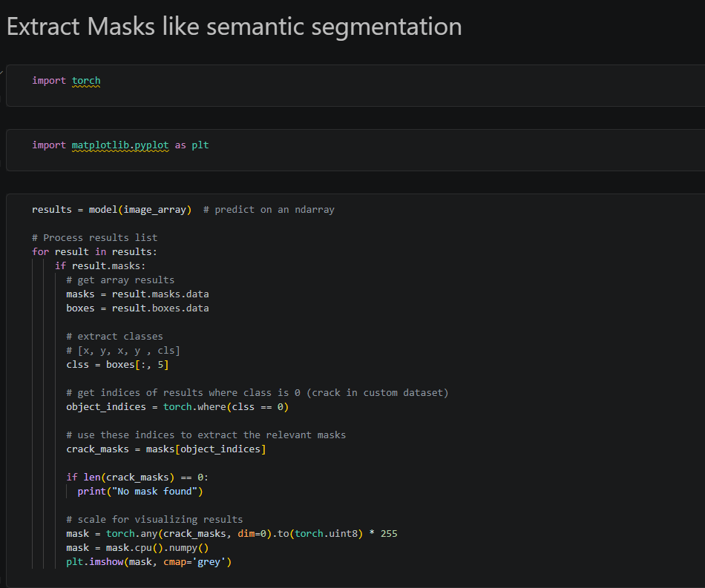Click the line print("No mask found")
The width and height of the screenshot is (705, 588).
pyautogui.click(x=140, y=492)
